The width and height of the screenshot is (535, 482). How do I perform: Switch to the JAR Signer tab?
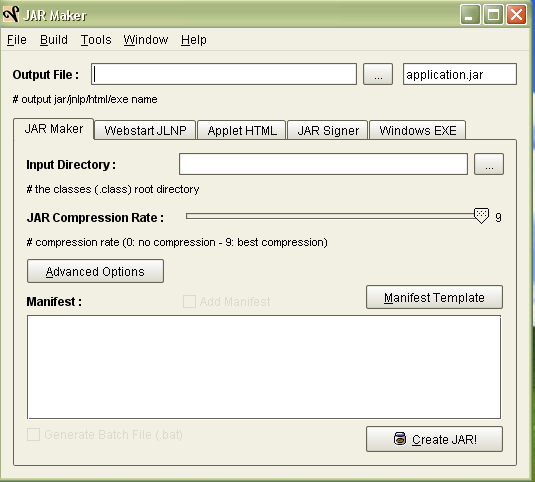point(328,130)
